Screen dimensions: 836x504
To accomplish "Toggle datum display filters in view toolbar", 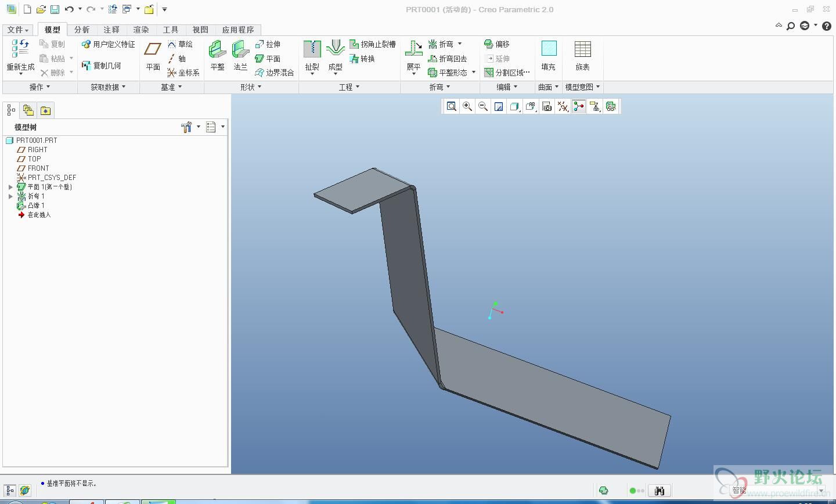I will click(563, 106).
